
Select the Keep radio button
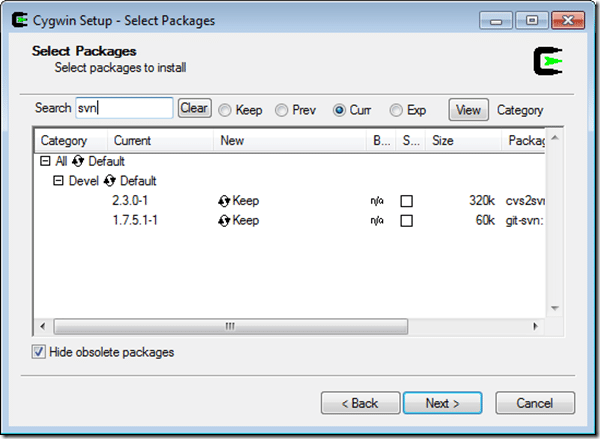click(x=225, y=110)
